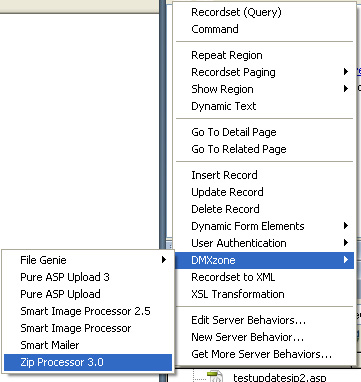Select Pure ASP Upload entry
This screenshot has width=361, height=382.
pyautogui.click(x=88, y=294)
